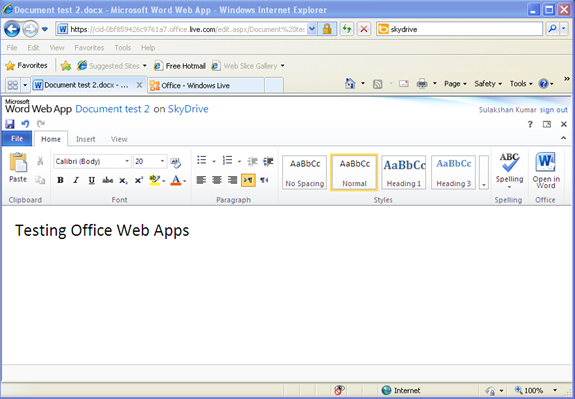Switch to the View ribbon tab
Screen dimensions: 575x399
coord(119,139)
